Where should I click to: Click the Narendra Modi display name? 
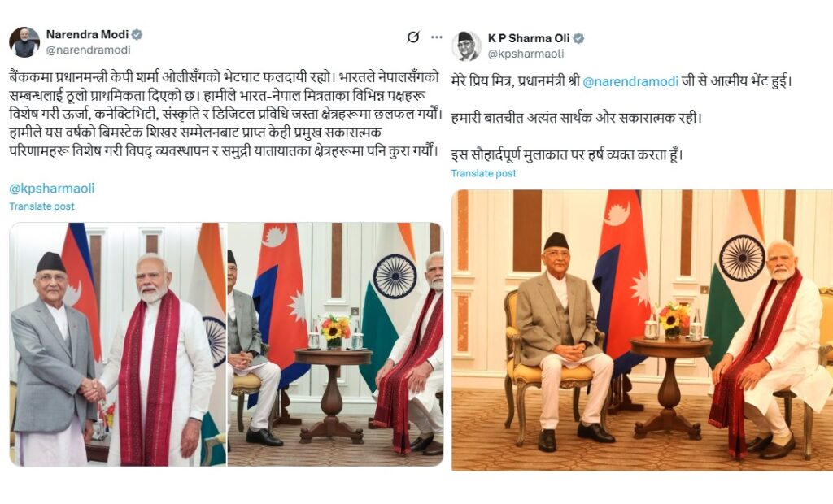[87, 34]
